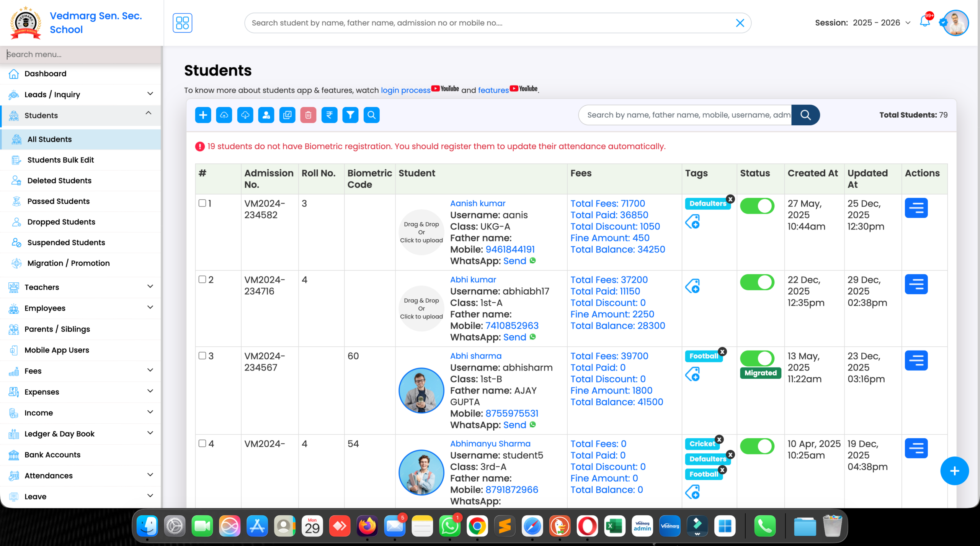Open the apps grid icon near search bar
980x546 pixels.
tap(183, 23)
